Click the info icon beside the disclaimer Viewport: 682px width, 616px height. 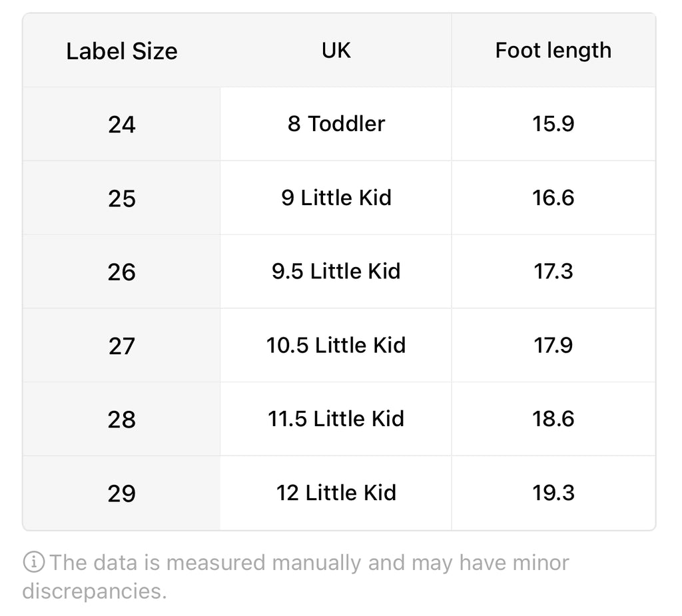(x=33, y=563)
